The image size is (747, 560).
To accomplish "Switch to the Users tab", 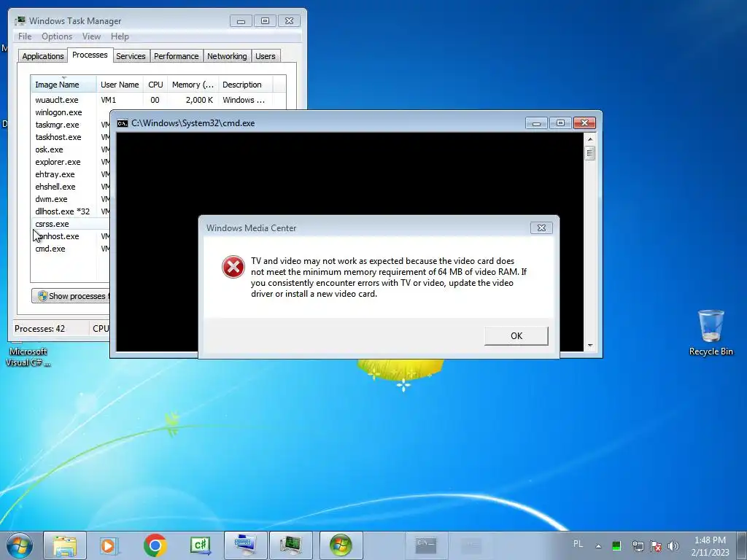I will pyautogui.click(x=265, y=56).
